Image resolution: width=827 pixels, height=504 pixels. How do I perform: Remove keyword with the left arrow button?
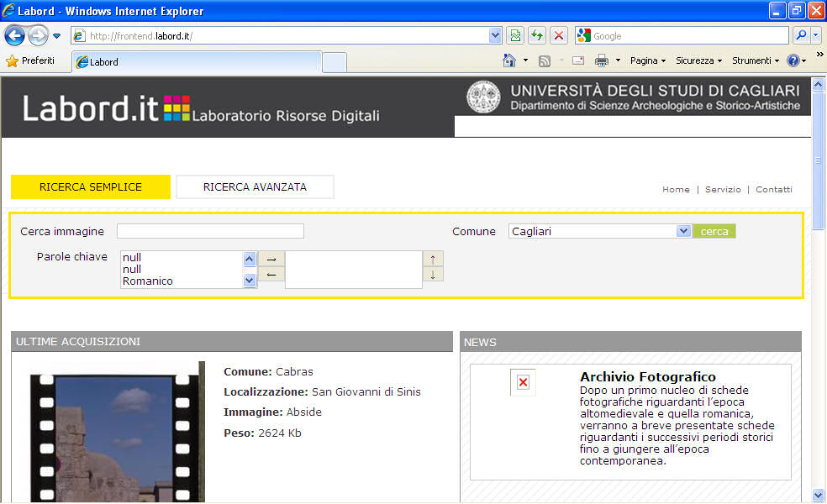(x=271, y=274)
